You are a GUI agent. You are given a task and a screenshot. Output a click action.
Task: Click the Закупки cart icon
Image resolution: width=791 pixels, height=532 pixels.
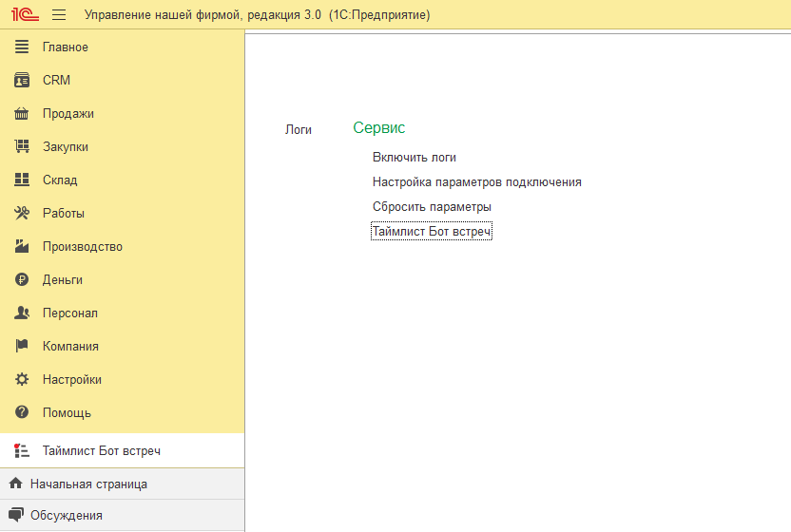click(x=22, y=147)
